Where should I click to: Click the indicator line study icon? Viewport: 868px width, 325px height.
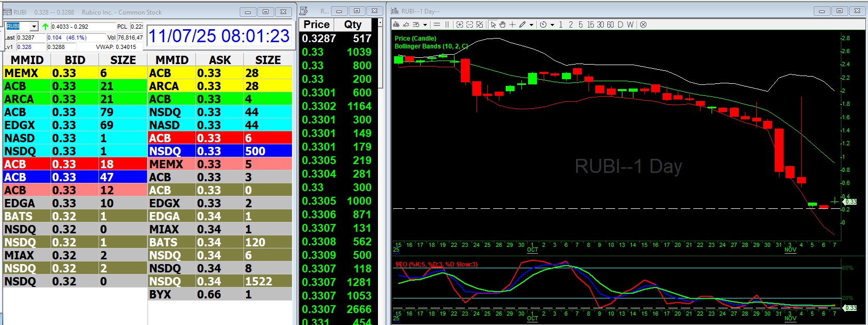(x=406, y=24)
